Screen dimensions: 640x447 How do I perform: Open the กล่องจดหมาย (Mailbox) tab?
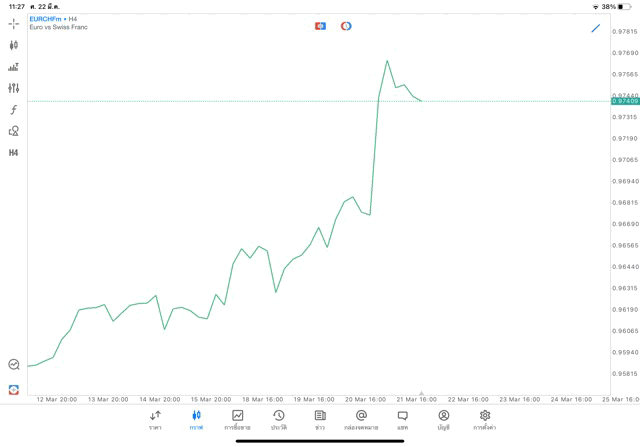pyautogui.click(x=361, y=420)
